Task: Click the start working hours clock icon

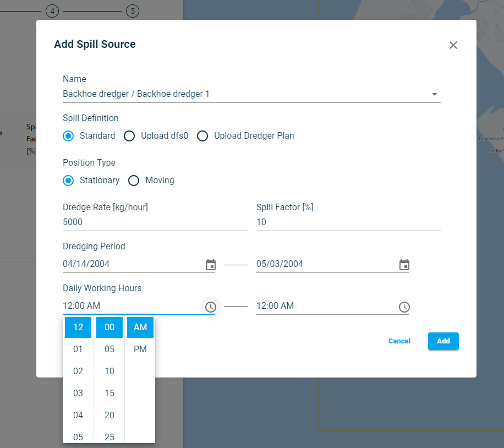Action: coord(210,307)
